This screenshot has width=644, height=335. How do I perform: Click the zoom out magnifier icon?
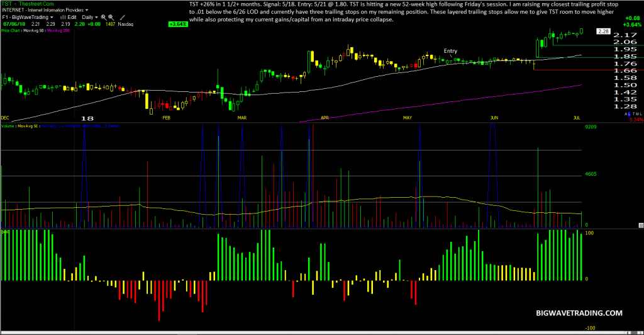pos(111,17)
